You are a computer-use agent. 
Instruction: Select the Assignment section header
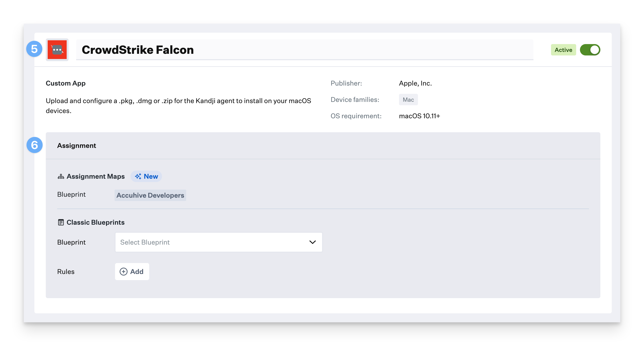[x=77, y=146]
